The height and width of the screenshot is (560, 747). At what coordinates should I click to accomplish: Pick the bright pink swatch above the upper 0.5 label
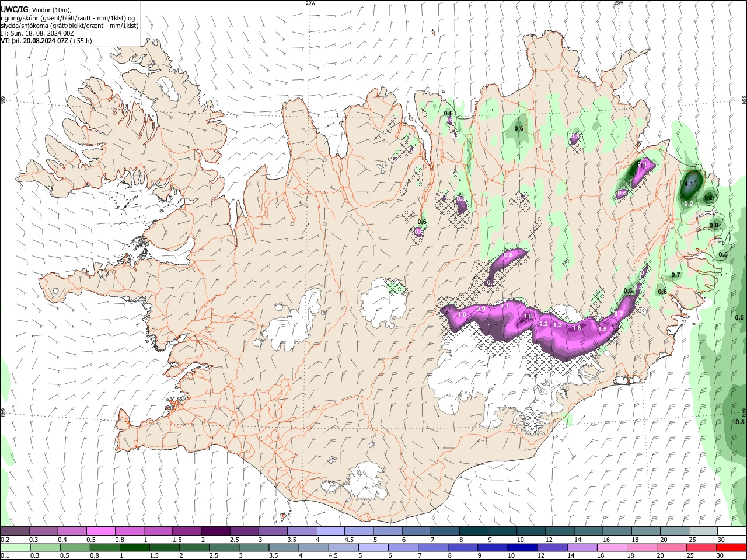[100, 531]
